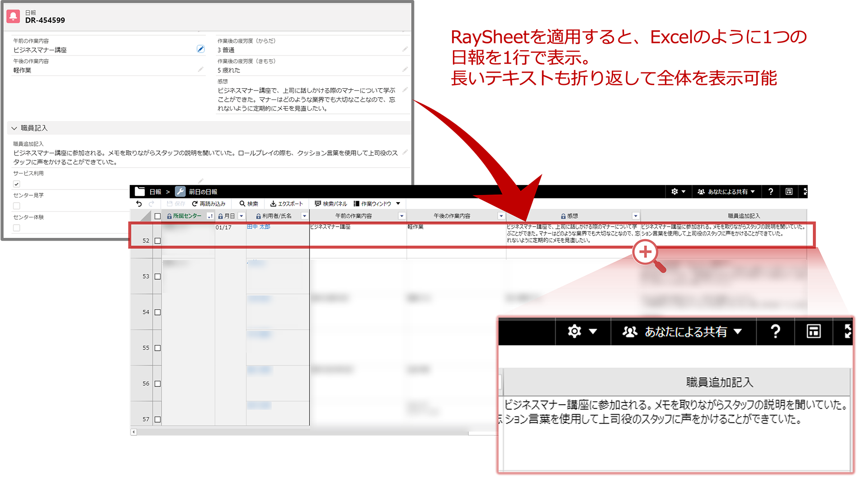The width and height of the screenshot is (868, 477).
Task: Open the 午後の作業内容 column filter dropdown
Action: pos(501,216)
